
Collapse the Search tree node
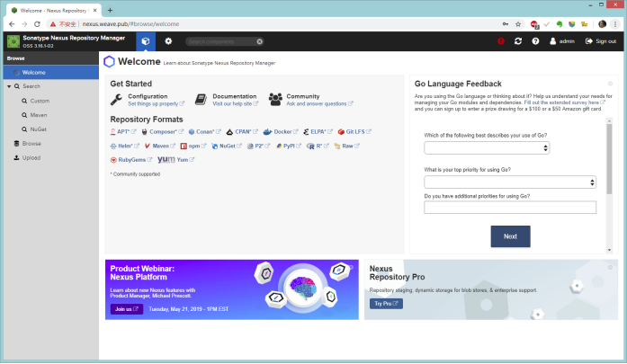tap(9, 86)
